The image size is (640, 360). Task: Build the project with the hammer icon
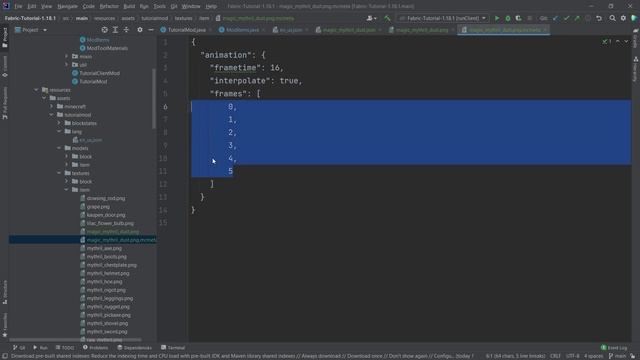tap(387, 18)
